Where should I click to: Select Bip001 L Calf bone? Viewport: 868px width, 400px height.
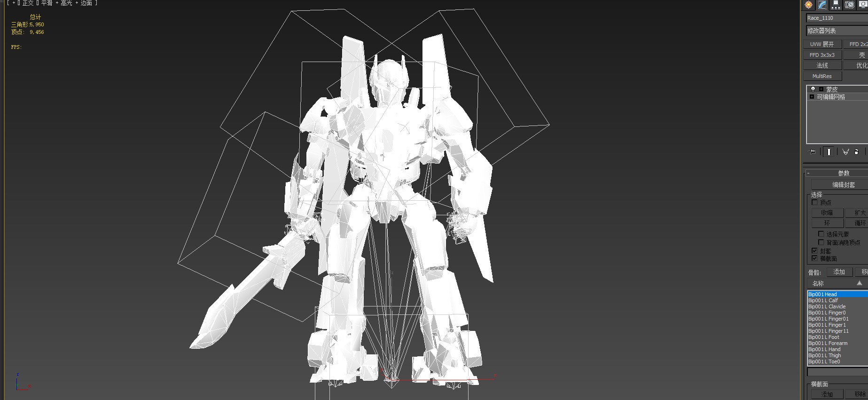point(837,300)
